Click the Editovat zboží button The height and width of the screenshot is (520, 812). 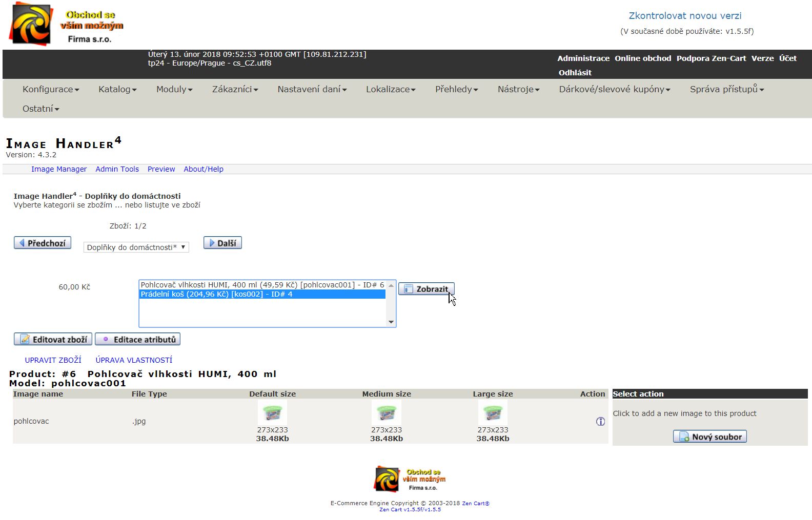pos(53,339)
